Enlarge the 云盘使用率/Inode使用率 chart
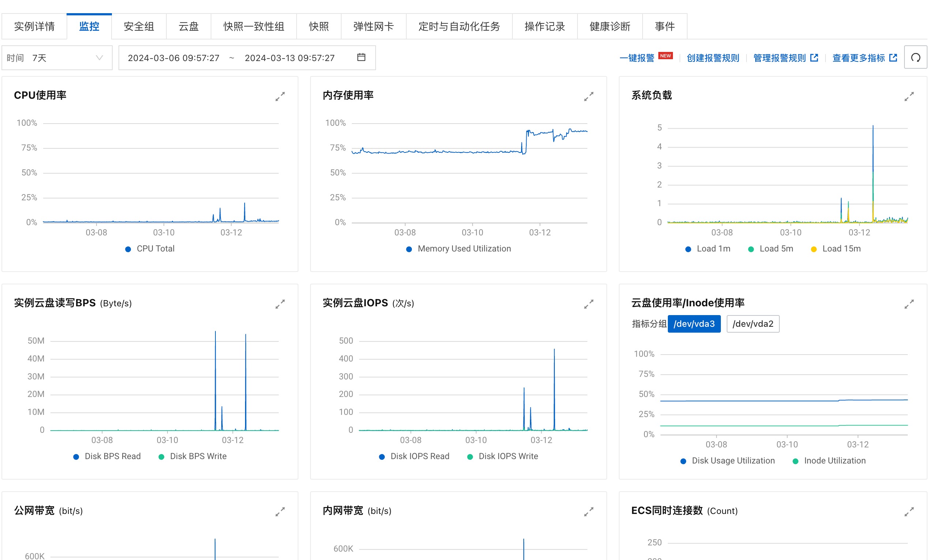 click(909, 304)
